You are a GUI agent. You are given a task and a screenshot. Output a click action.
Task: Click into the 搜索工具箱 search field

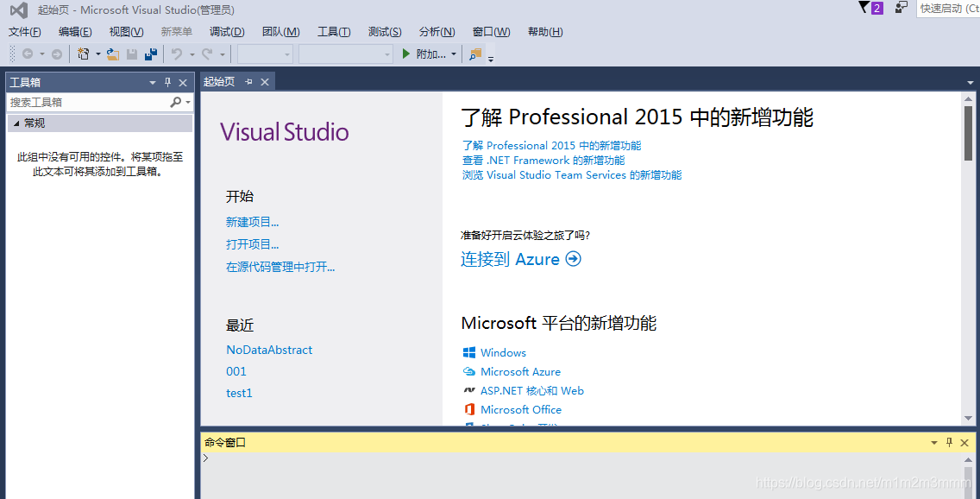pos(87,102)
